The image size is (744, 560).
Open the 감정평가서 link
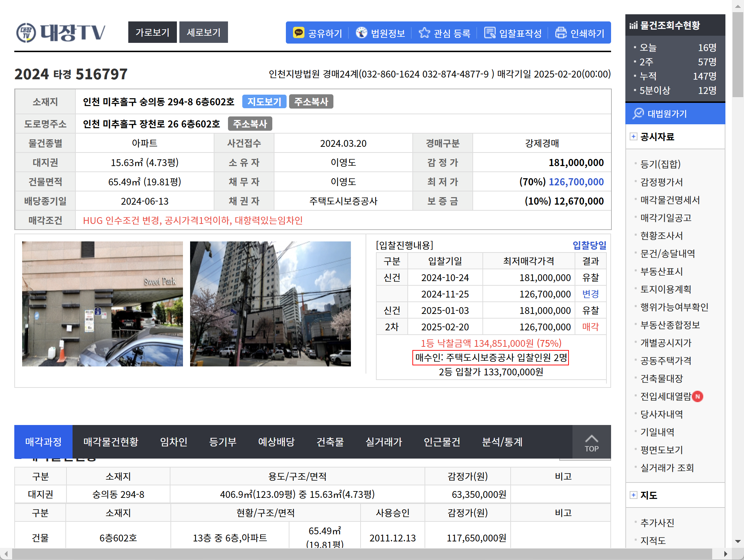[x=661, y=182]
